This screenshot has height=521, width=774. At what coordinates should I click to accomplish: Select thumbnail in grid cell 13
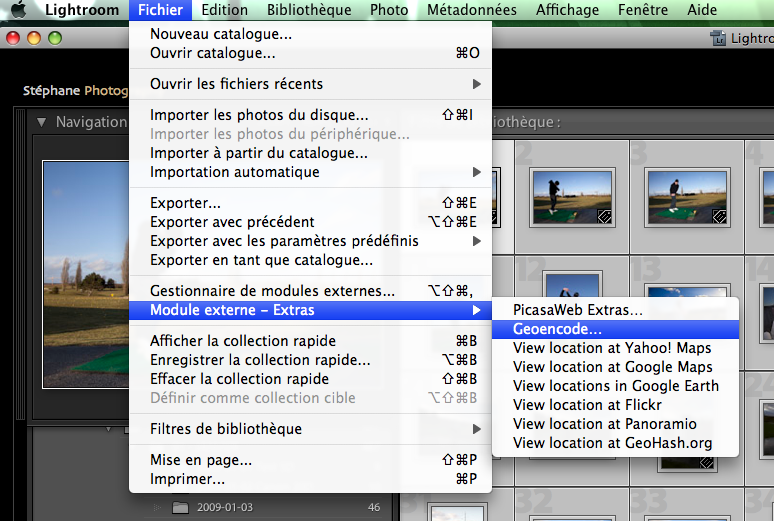pos(687,291)
